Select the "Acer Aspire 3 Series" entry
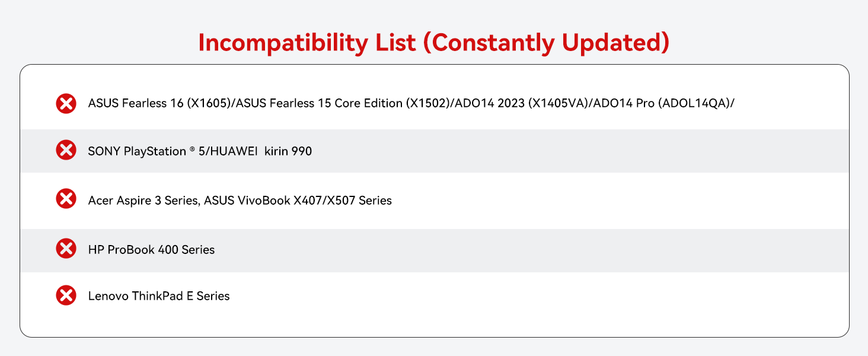 click(x=142, y=201)
